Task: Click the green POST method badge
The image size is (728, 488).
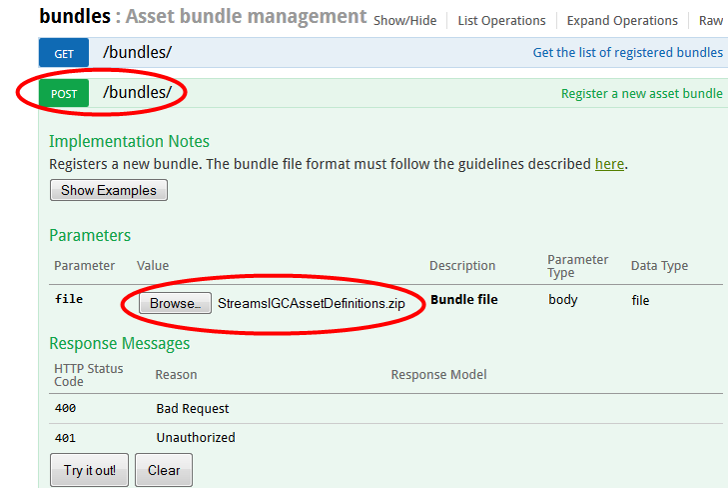Action: [64, 94]
